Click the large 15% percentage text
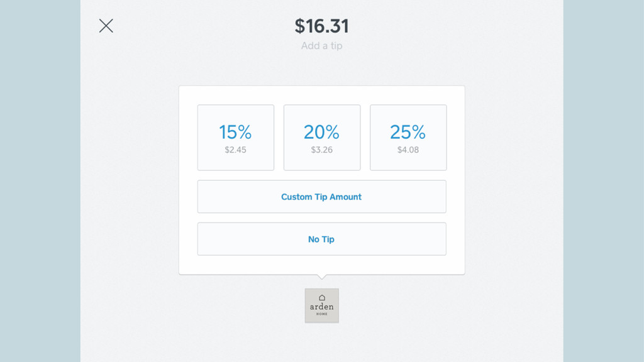Screen dimensions: 644x362 coord(235,132)
